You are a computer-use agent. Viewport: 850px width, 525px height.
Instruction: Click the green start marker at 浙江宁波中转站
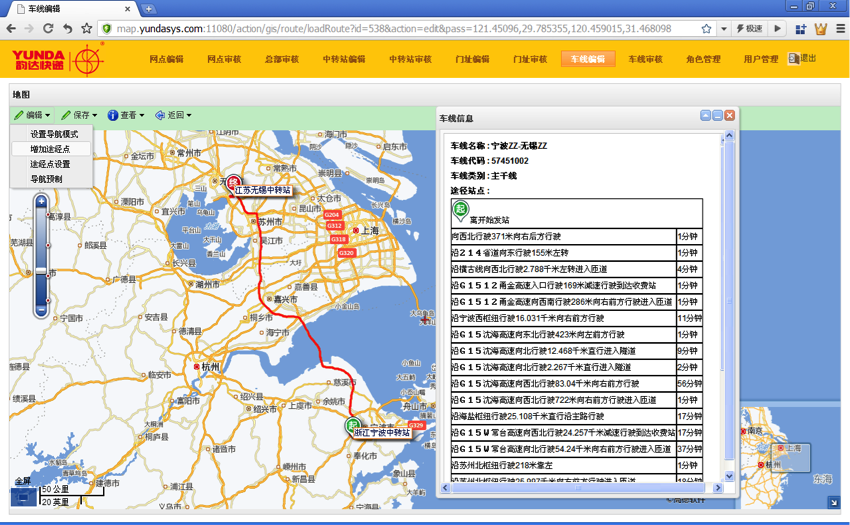pyautogui.click(x=353, y=425)
